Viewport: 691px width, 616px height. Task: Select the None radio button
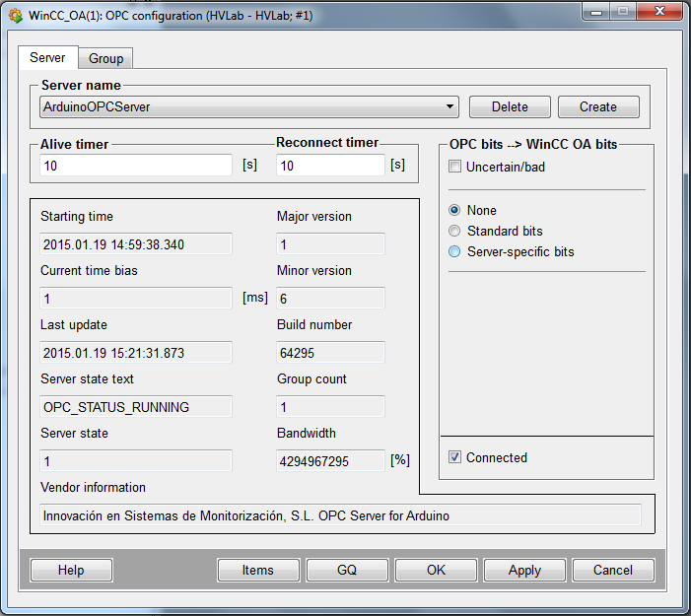pyautogui.click(x=454, y=210)
